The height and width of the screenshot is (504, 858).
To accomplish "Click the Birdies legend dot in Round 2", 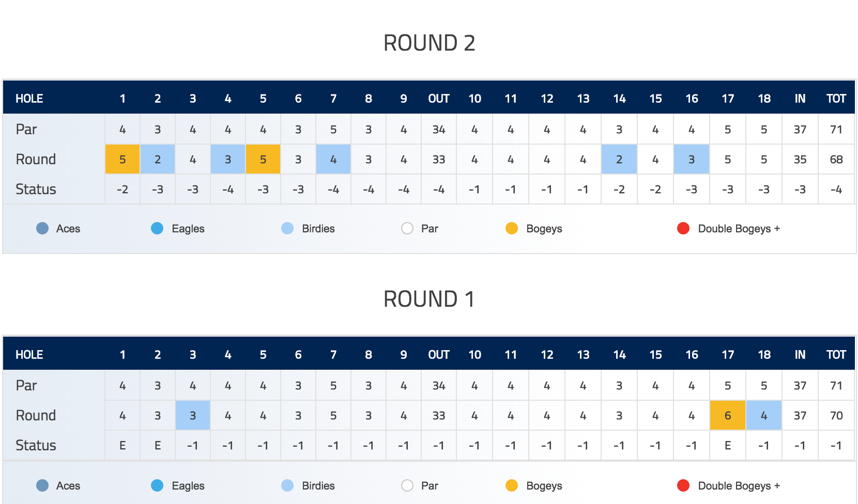I will coord(287,228).
